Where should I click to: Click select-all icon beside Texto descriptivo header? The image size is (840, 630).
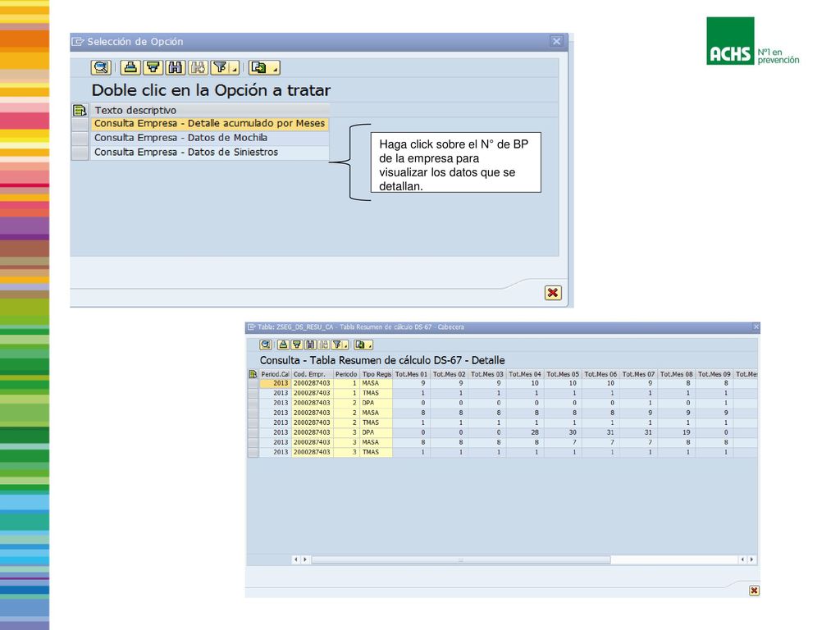pyautogui.click(x=80, y=111)
